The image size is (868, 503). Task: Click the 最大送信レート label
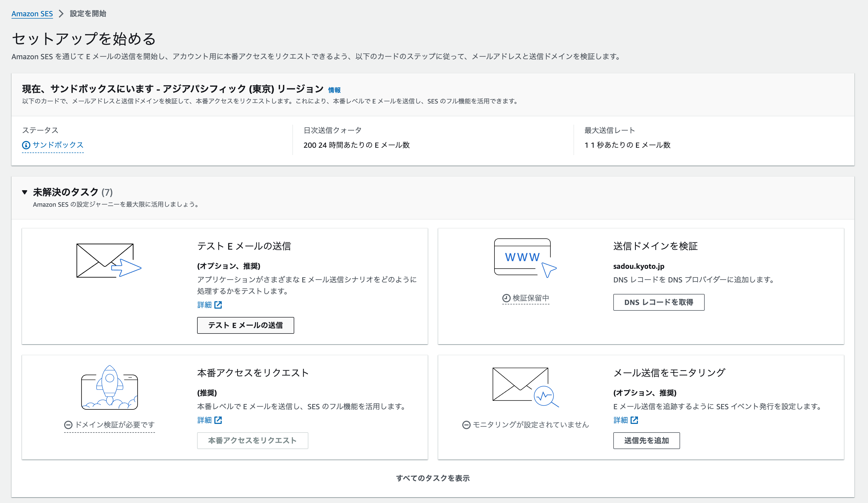coord(610,130)
